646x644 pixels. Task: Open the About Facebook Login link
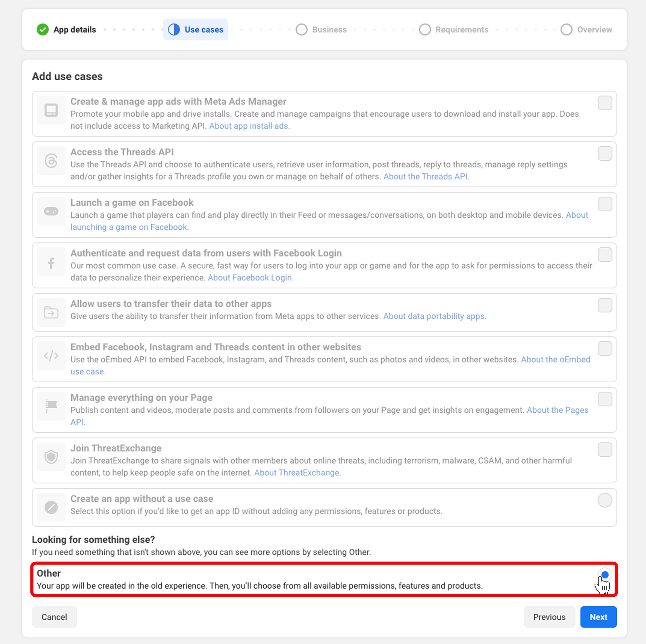tap(251, 278)
